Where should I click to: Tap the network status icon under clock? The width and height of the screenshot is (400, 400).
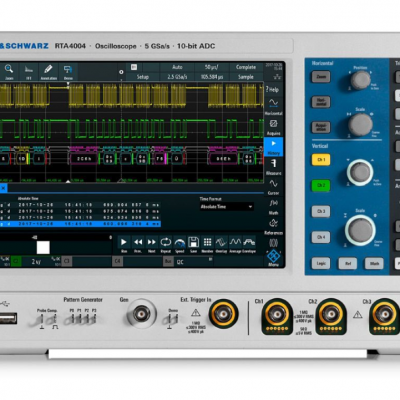click(x=277, y=77)
